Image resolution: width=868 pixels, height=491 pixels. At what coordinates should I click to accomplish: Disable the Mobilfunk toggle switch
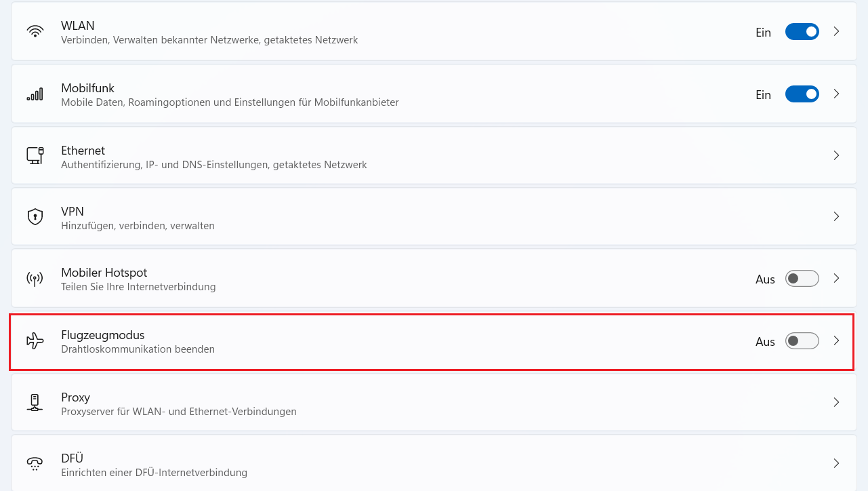click(802, 94)
